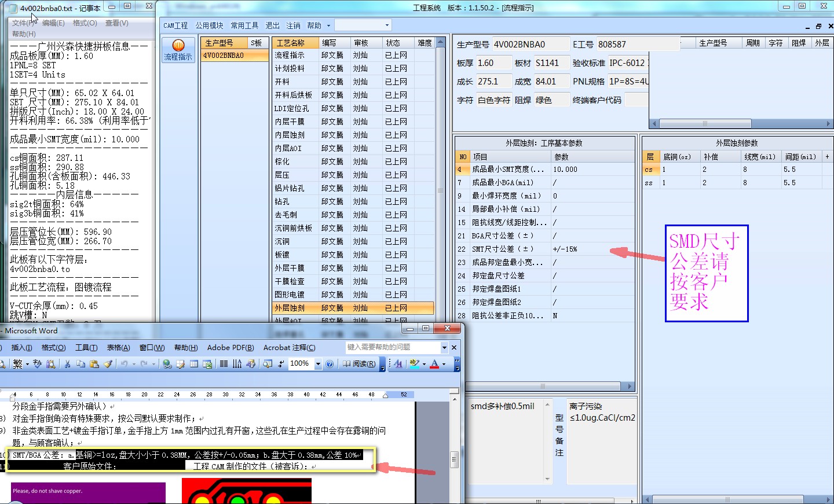The height and width of the screenshot is (504, 834).
Task: Click the 生产型号 column header in list
Action: 225,43
